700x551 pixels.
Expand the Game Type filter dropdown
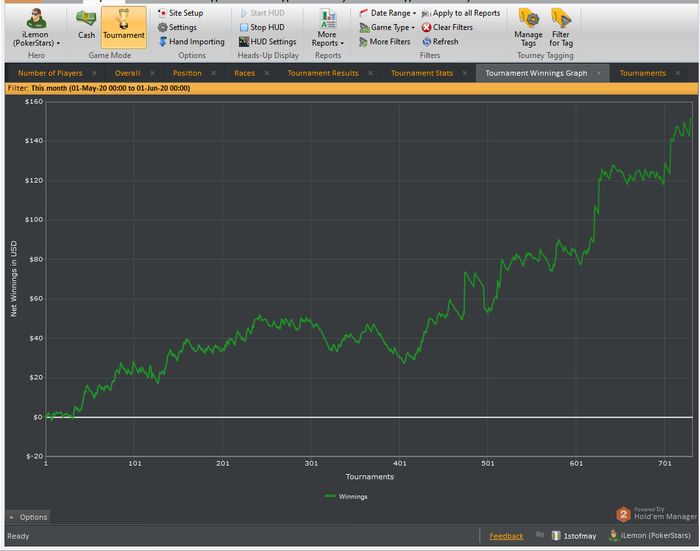(392, 28)
